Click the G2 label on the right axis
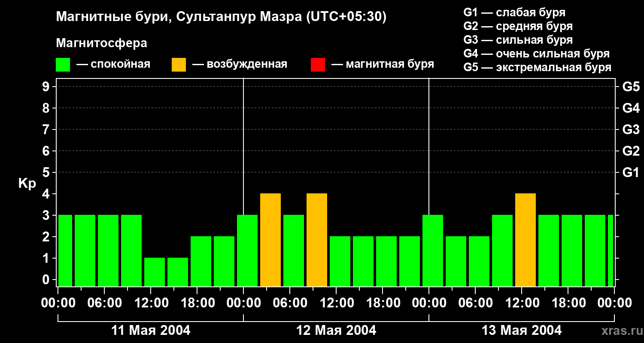 (631, 151)
